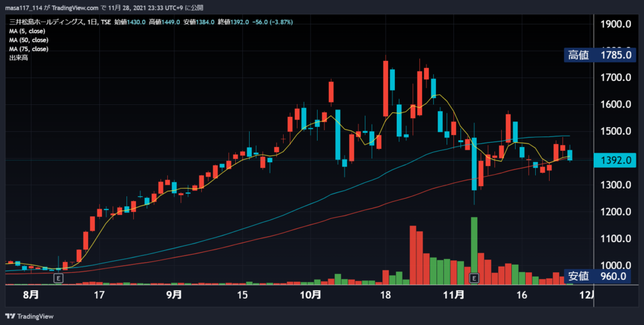Image resolution: width=644 pixels, height=325 pixels.
Task: Click the 1300.0 price axis label
Action: pos(616,185)
